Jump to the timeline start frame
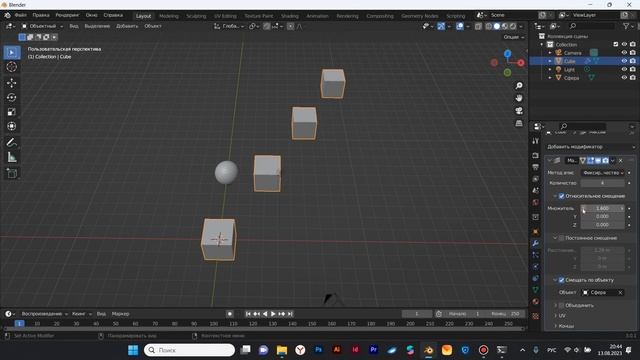Image resolution: width=640 pixels, height=360 pixels. (x=248, y=314)
